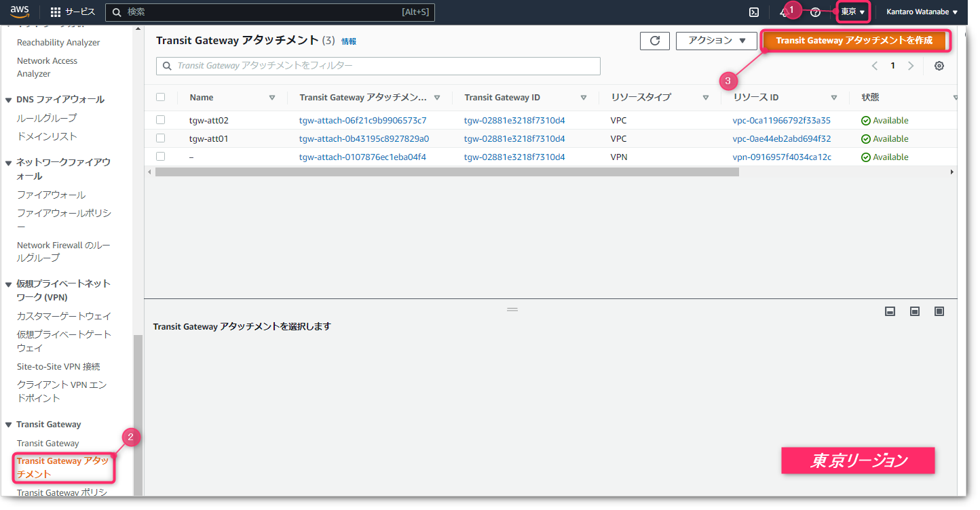This screenshot has height=510, width=980.
Task: Sort by Name column arrow
Action: click(272, 98)
